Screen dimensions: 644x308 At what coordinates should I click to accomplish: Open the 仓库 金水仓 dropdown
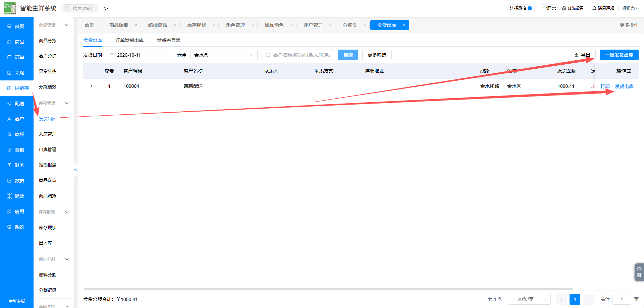pos(224,55)
